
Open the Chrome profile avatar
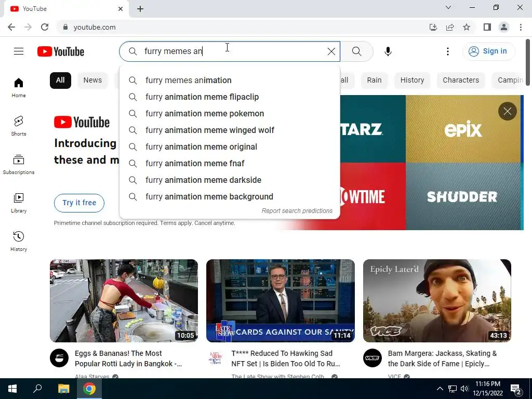[504, 27]
